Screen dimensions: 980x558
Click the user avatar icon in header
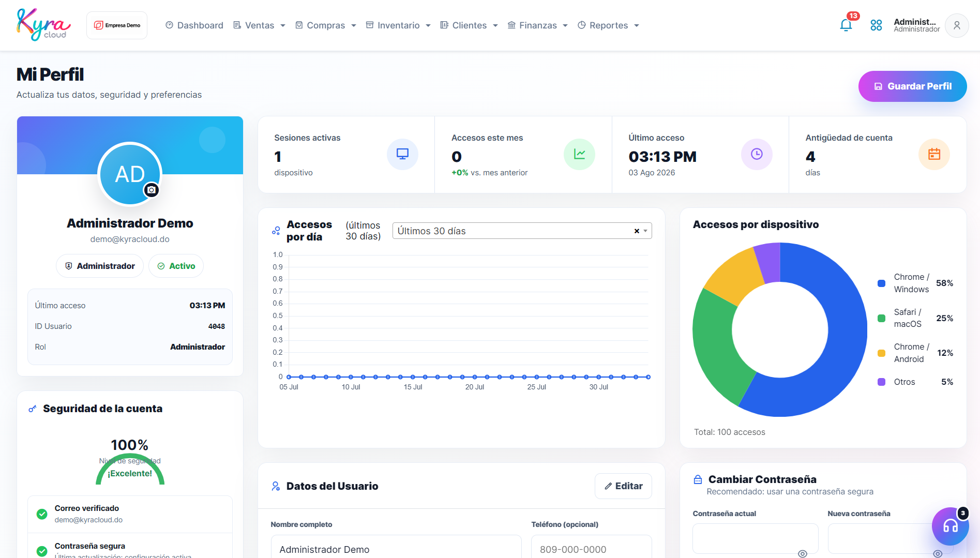click(957, 25)
